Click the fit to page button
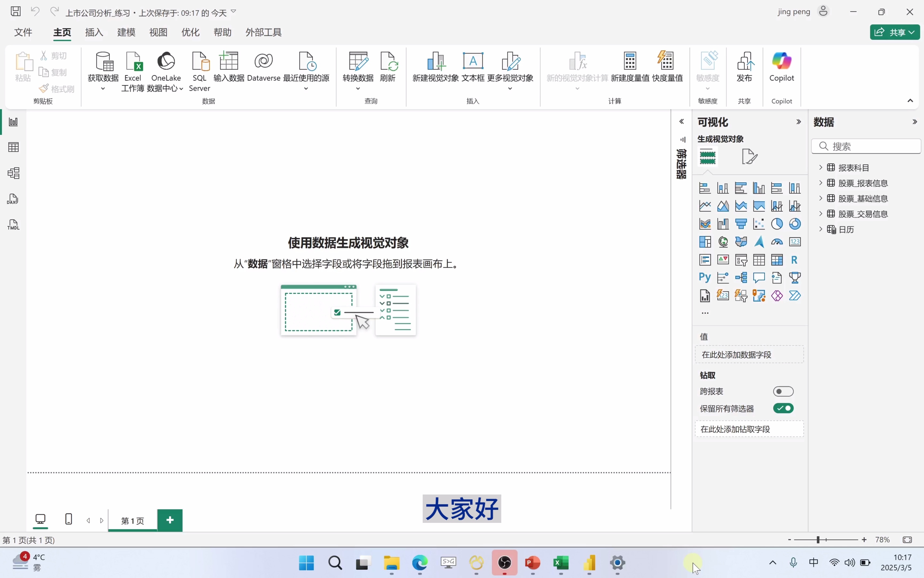924x578 pixels. (x=907, y=540)
